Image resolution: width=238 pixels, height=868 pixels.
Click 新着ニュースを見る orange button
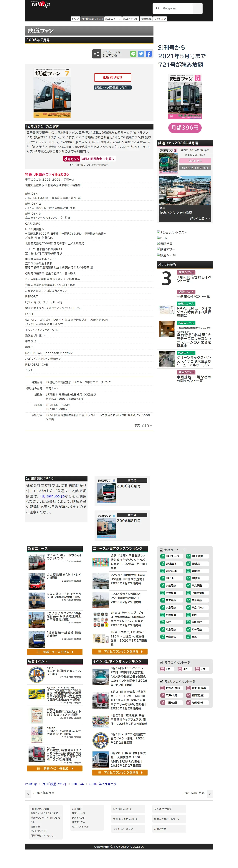(55, 652)
